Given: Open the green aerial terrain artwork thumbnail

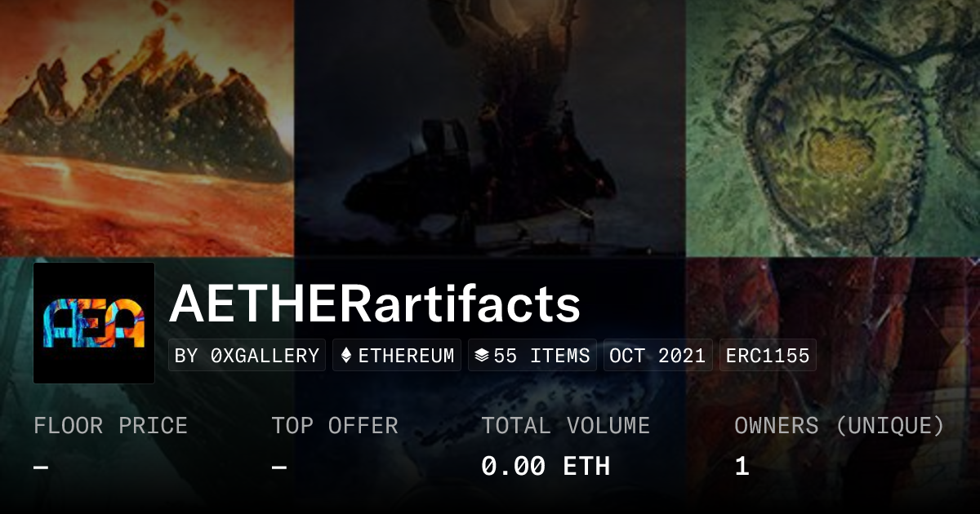Looking at the screenshot, I should [833, 122].
